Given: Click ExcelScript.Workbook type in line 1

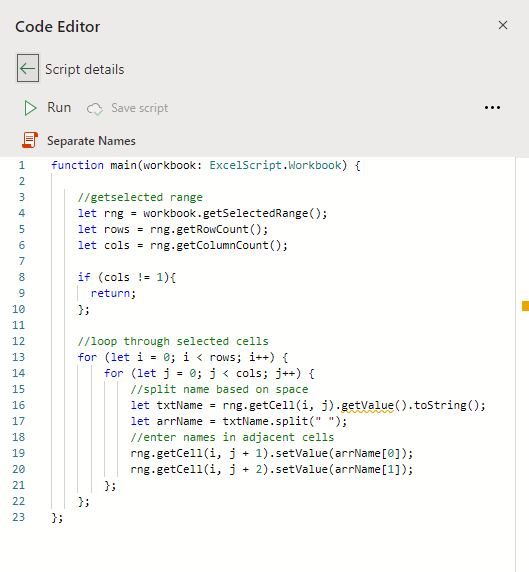Looking at the screenshot, I should 275,165.
